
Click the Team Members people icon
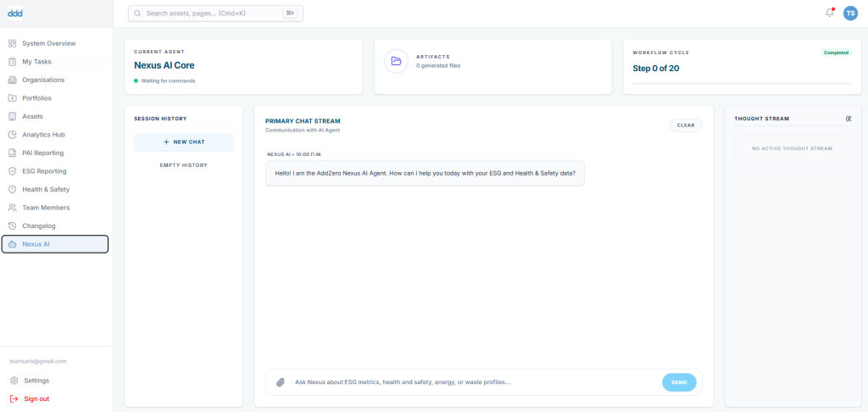click(x=12, y=208)
